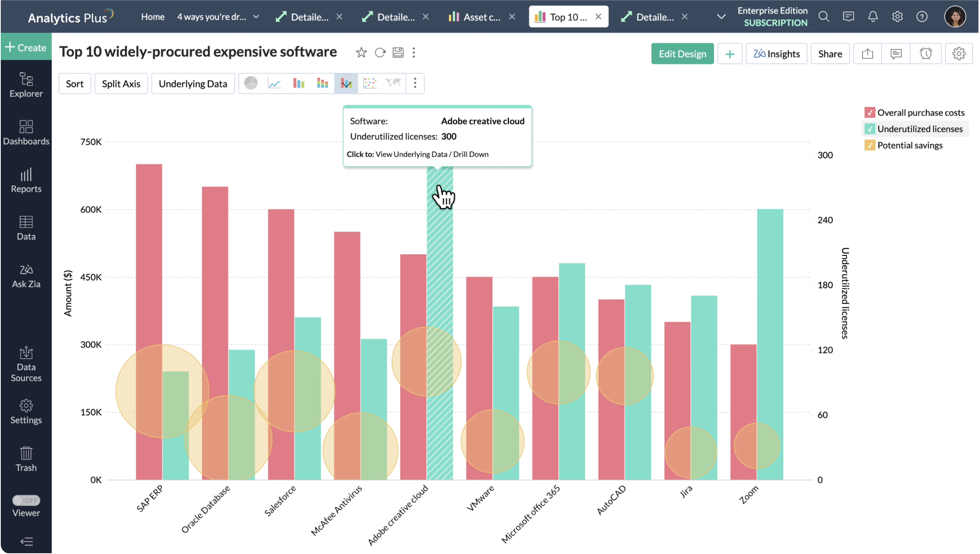
Task: Choose the scatter plot chart icon
Action: 370,83
